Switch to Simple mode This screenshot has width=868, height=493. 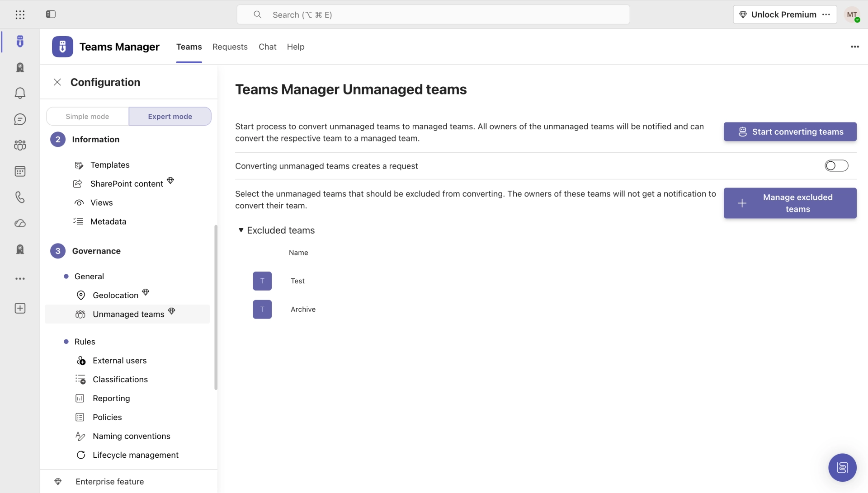(x=87, y=117)
